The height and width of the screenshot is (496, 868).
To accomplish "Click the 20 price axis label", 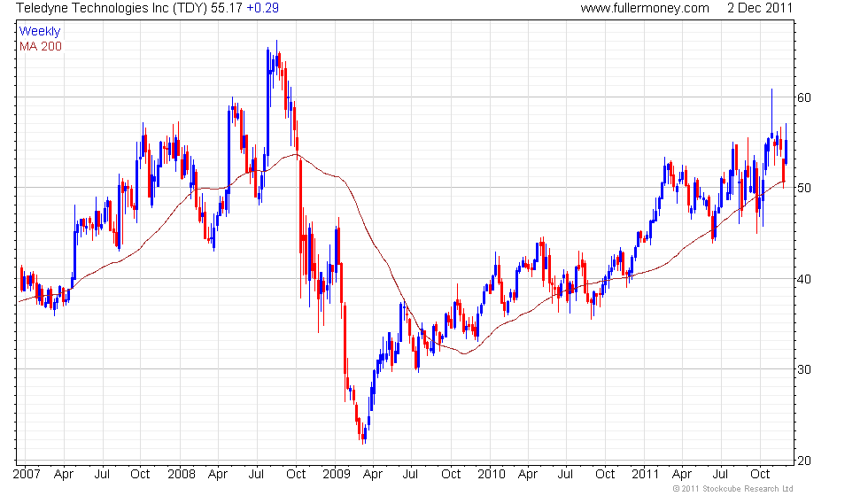I will [804, 461].
